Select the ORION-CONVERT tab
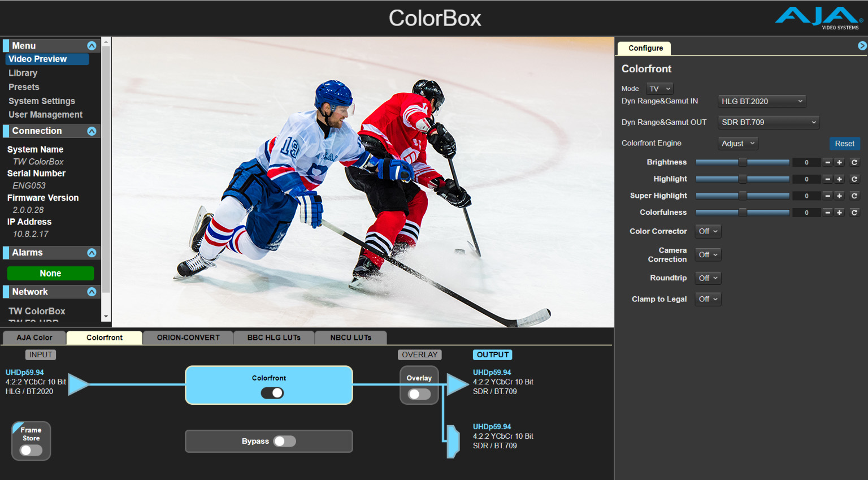 (188, 337)
